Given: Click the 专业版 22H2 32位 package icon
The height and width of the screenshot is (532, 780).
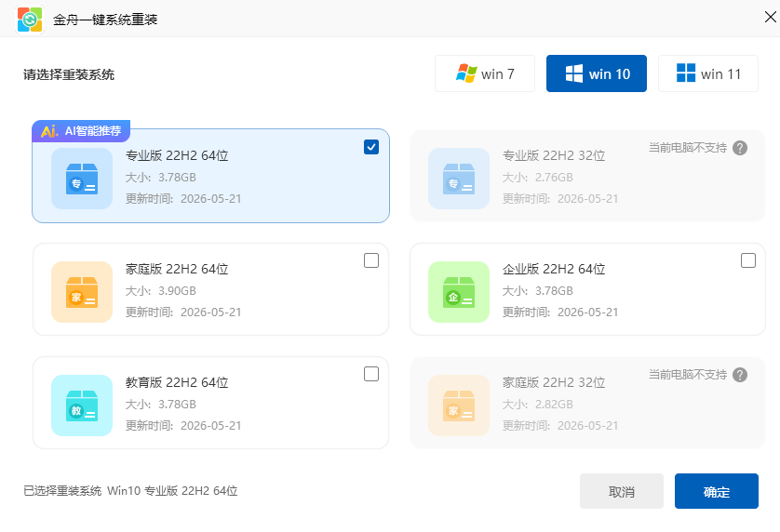Looking at the screenshot, I should pos(459,178).
